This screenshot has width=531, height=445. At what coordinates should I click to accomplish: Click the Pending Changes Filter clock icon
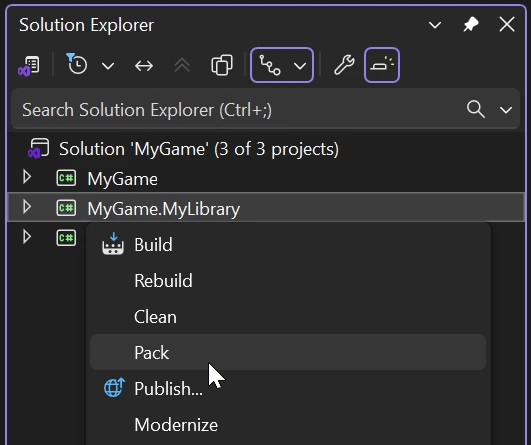(x=77, y=64)
